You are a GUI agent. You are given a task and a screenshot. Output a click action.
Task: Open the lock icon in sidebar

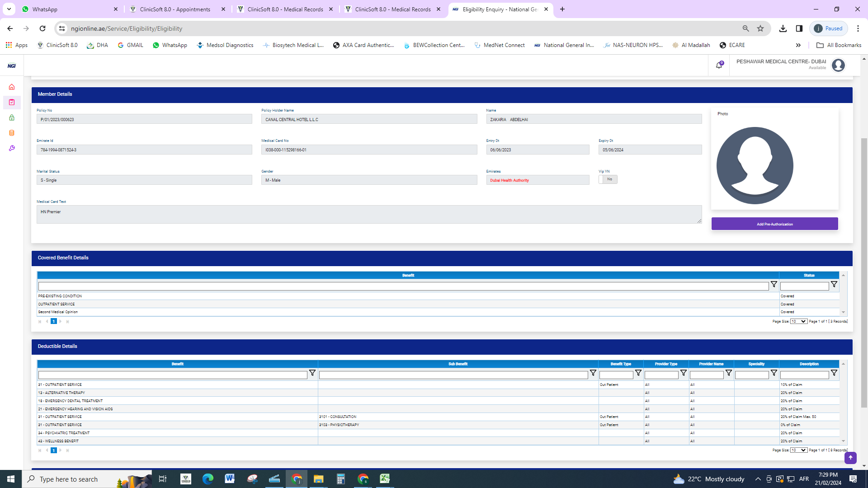coord(12,117)
